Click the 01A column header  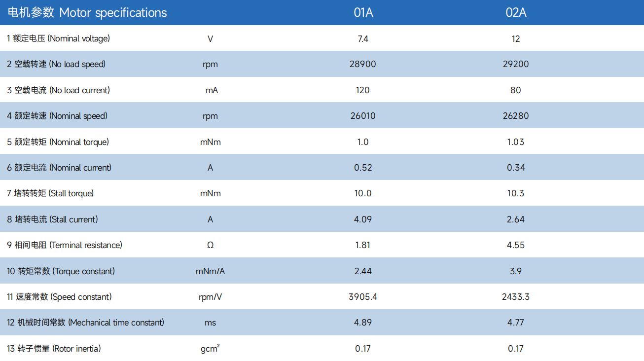coord(363,13)
